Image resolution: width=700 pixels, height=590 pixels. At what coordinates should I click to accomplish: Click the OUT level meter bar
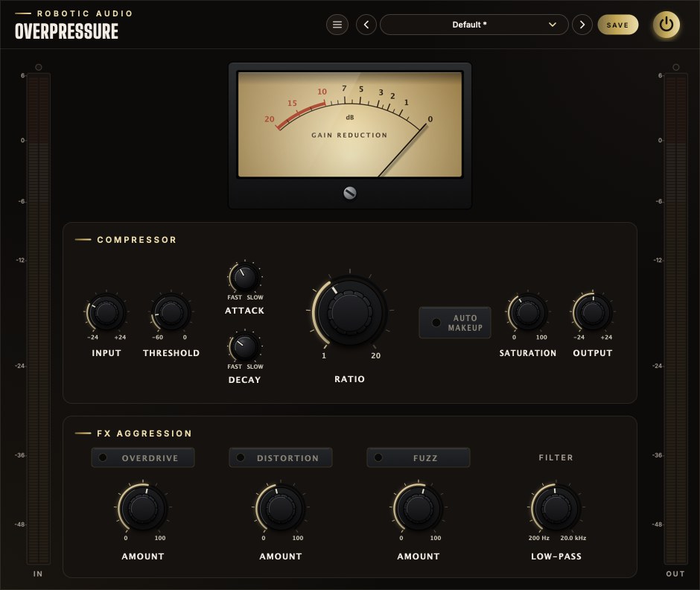676,319
